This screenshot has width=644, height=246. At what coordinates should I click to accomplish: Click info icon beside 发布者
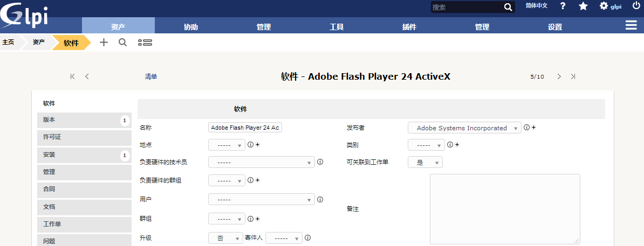coord(526,128)
